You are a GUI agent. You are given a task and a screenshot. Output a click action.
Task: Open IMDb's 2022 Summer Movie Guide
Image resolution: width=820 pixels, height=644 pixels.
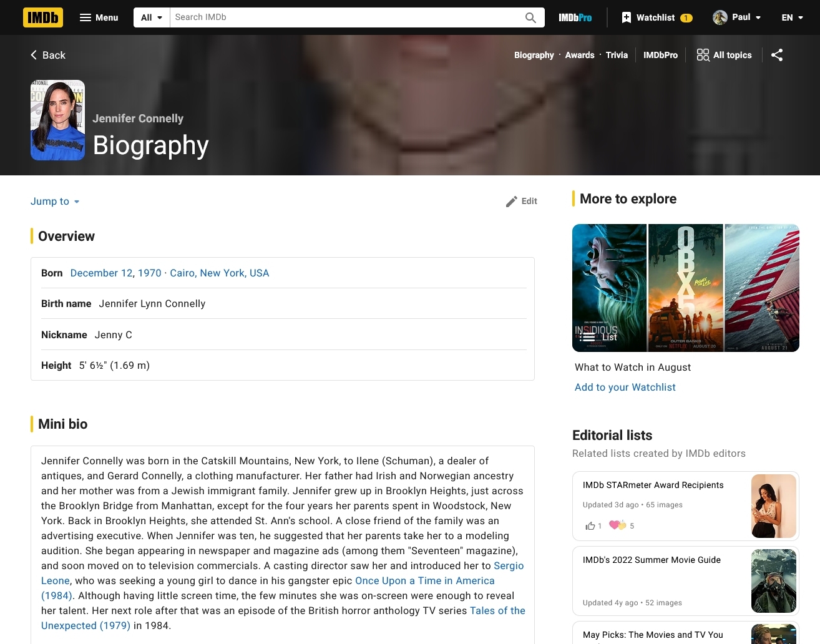(x=652, y=560)
